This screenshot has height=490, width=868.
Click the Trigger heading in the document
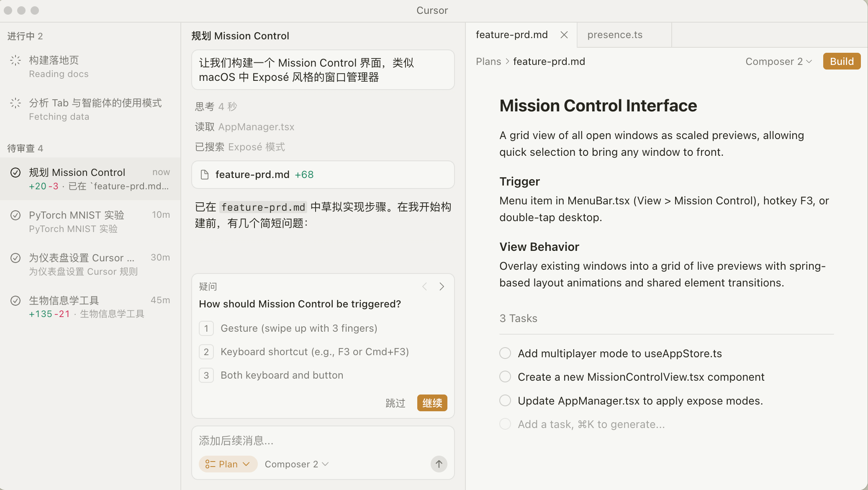[x=519, y=181]
